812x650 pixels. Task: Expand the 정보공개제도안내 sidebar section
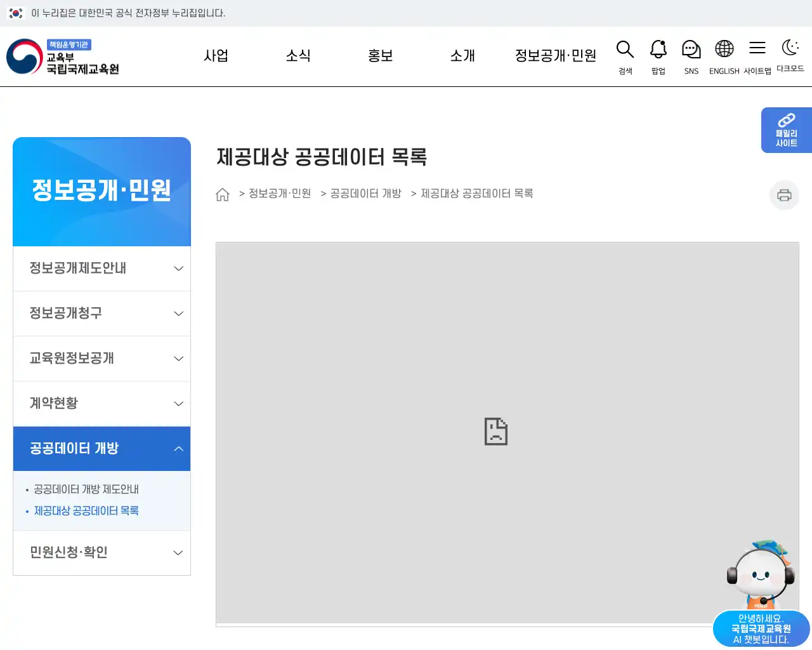click(101, 269)
